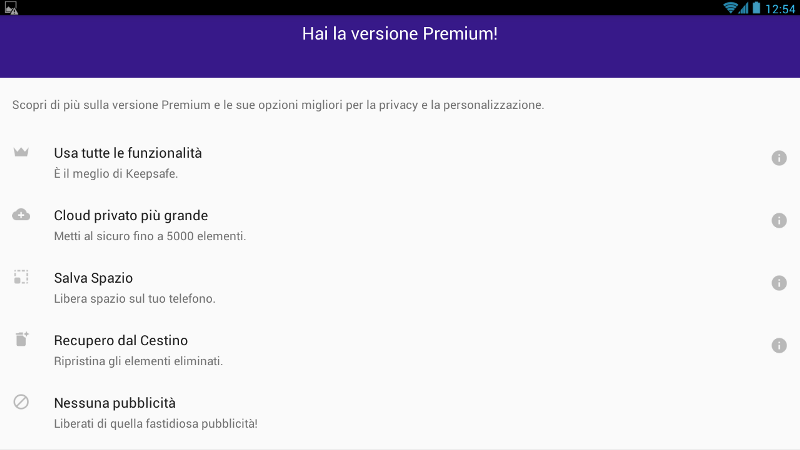Tap the trash recovery icon

(22, 339)
